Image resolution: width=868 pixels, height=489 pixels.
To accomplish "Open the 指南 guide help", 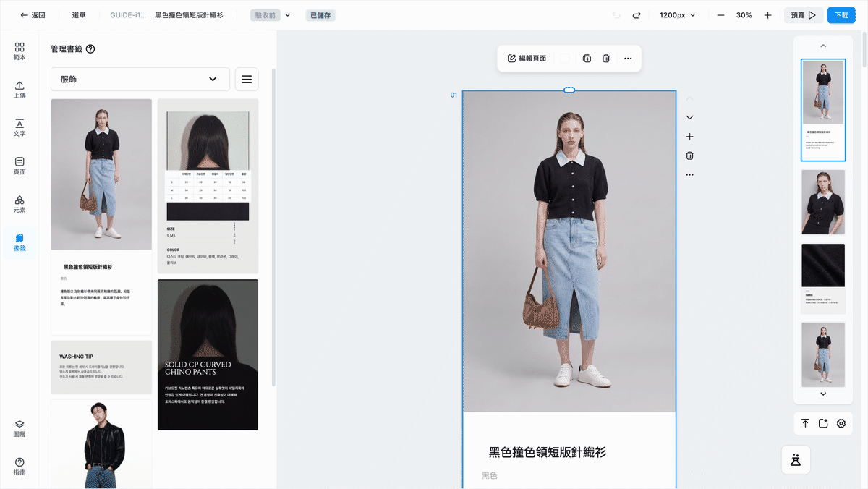I will point(20,467).
